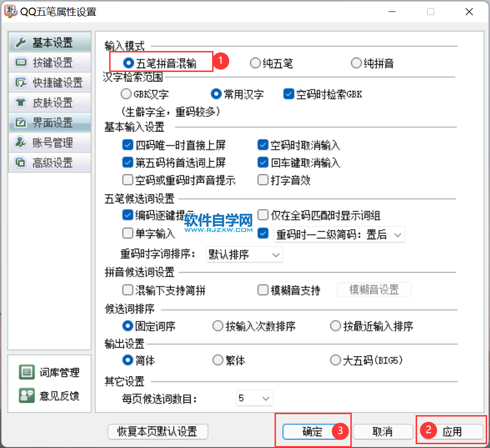Uncheck 第五码将首选词上屏

click(x=127, y=162)
